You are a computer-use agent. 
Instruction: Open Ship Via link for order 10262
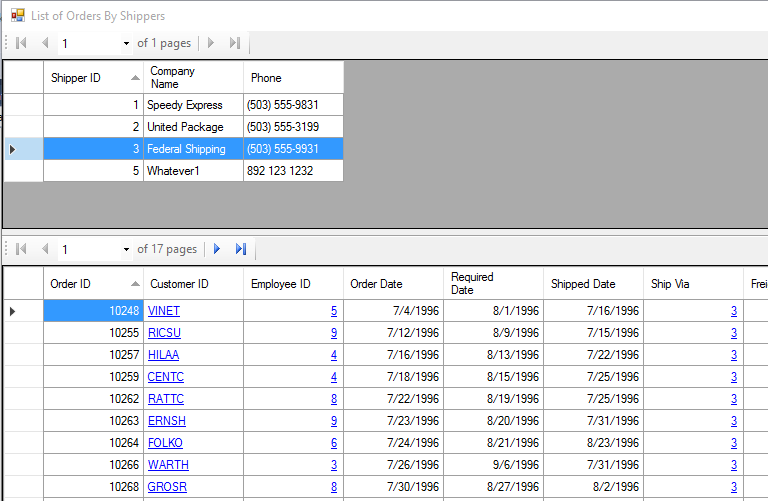tap(734, 399)
